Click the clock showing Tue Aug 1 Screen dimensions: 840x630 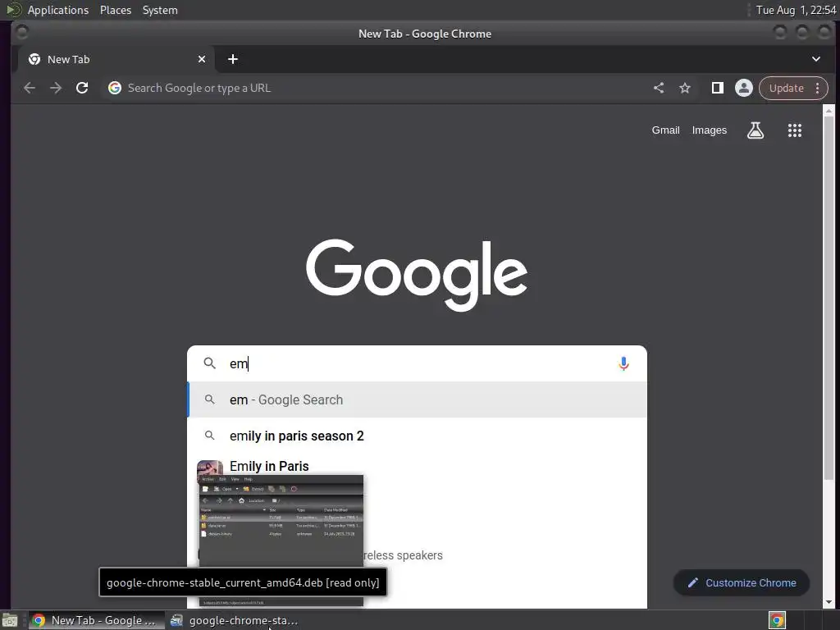click(x=796, y=10)
